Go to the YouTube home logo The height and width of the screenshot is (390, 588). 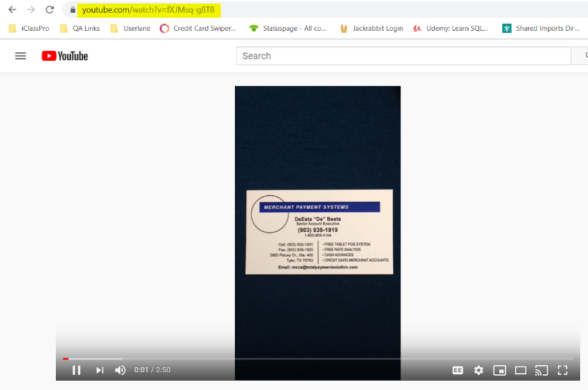pos(65,56)
